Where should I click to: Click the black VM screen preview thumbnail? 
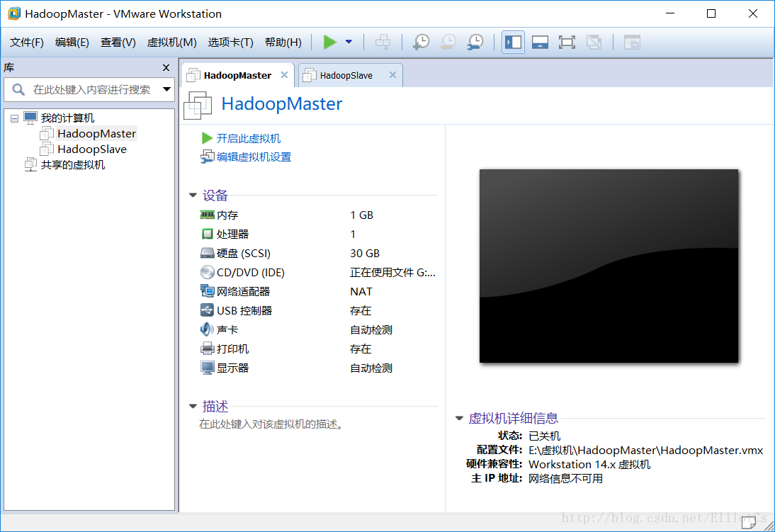pyautogui.click(x=609, y=266)
